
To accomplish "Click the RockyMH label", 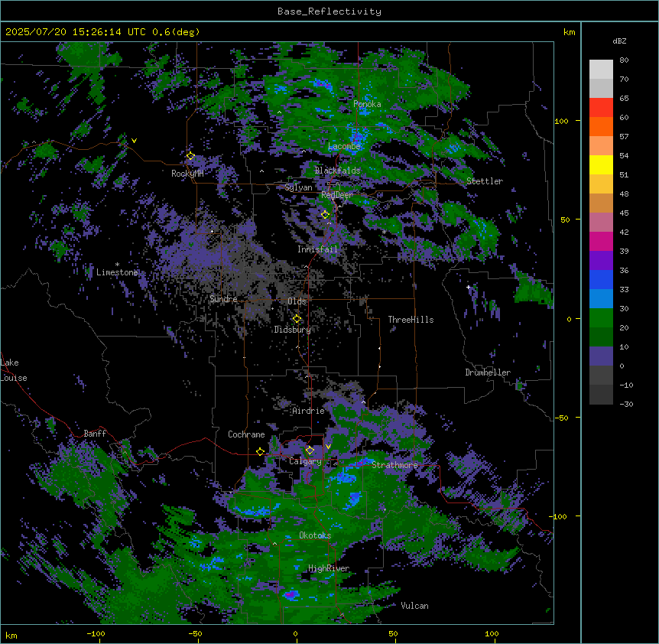I will (x=187, y=174).
